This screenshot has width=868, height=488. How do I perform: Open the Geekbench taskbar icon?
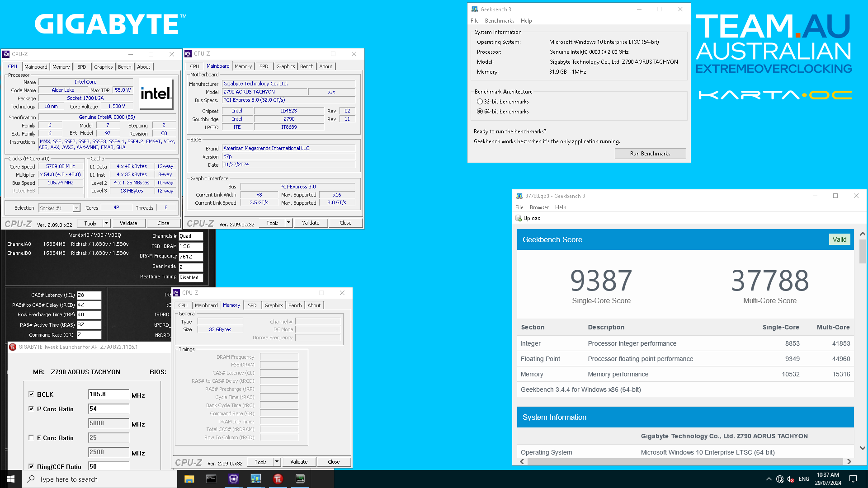256,479
